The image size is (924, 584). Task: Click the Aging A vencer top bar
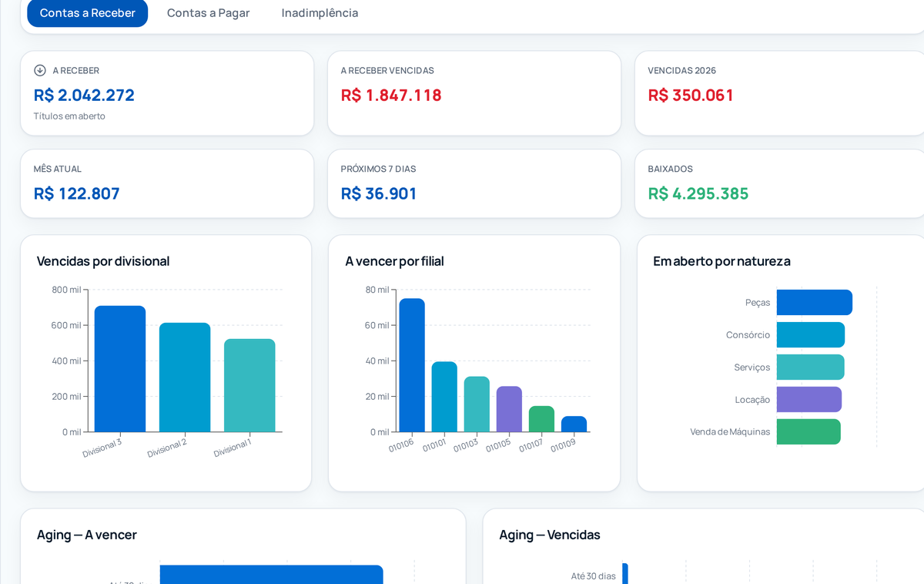coord(271,575)
